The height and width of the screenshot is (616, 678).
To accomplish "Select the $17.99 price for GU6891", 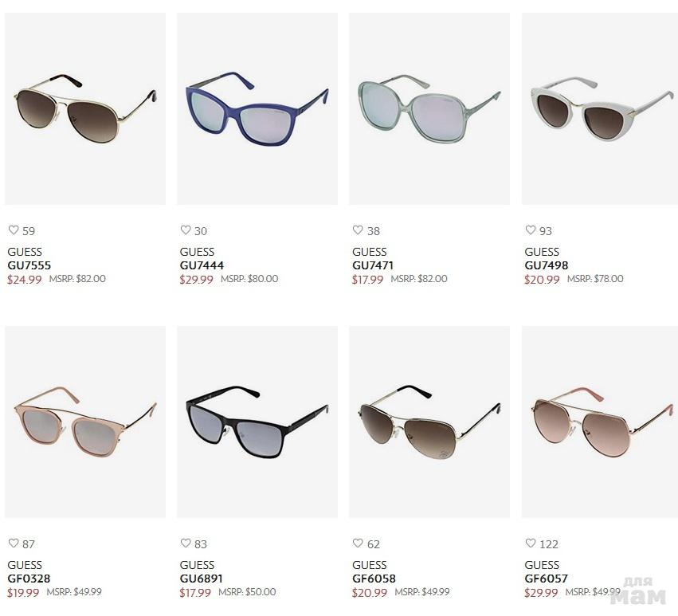I will [x=195, y=593].
